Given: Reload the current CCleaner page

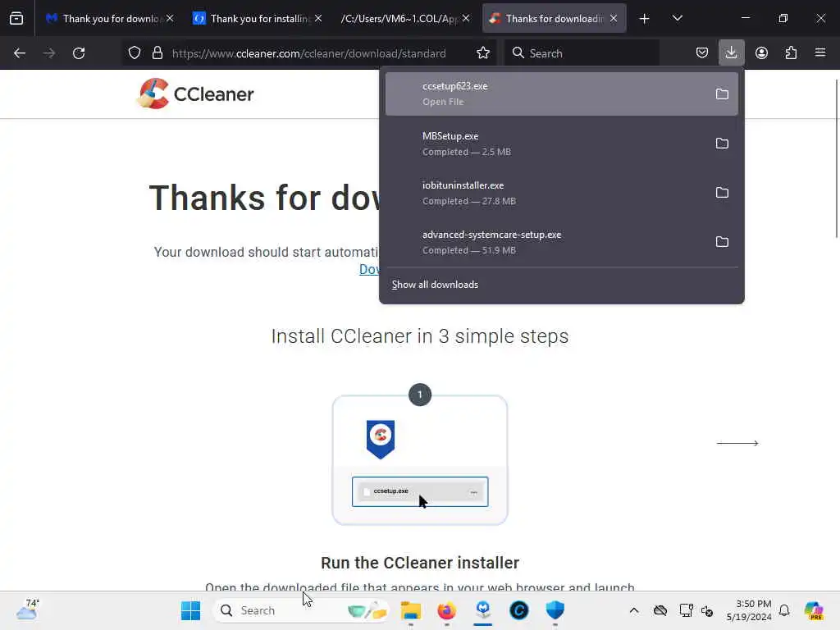Looking at the screenshot, I should (79, 53).
